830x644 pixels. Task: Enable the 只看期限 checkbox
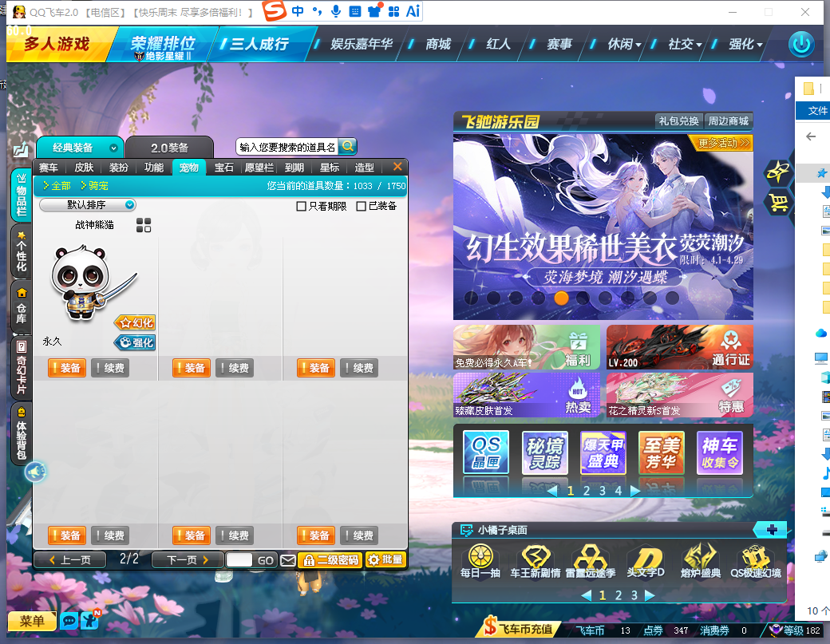(x=301, y=206)
